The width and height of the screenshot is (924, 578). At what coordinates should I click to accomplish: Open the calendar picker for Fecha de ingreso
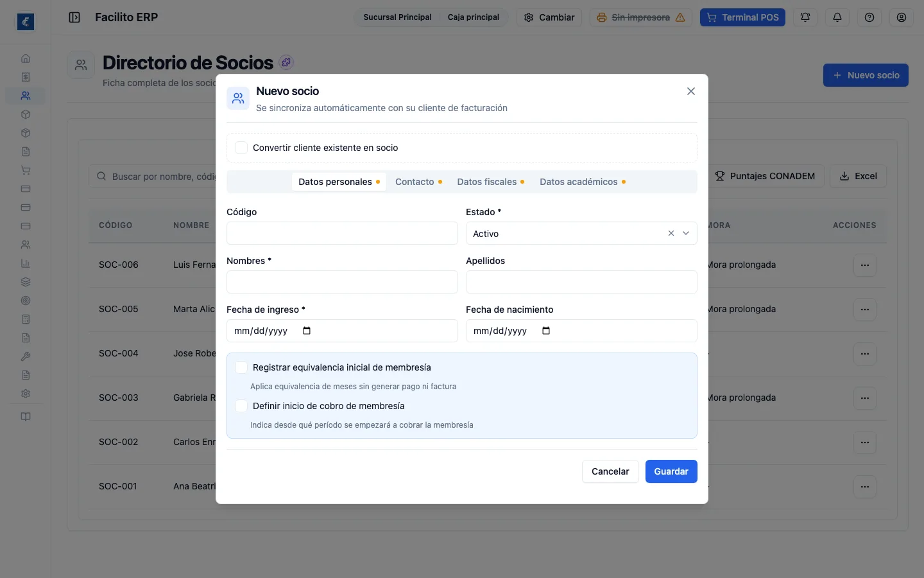point(307,331)
